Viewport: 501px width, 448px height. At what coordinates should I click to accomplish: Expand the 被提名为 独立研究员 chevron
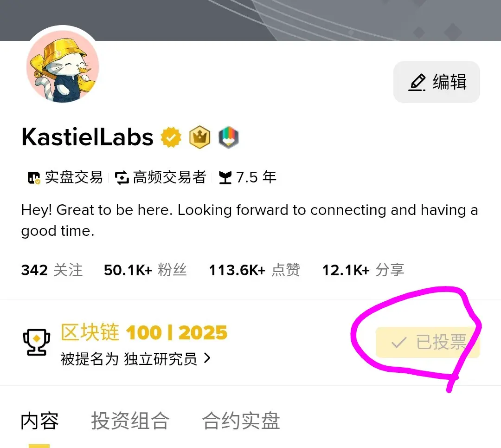click(x=207, y=358)
